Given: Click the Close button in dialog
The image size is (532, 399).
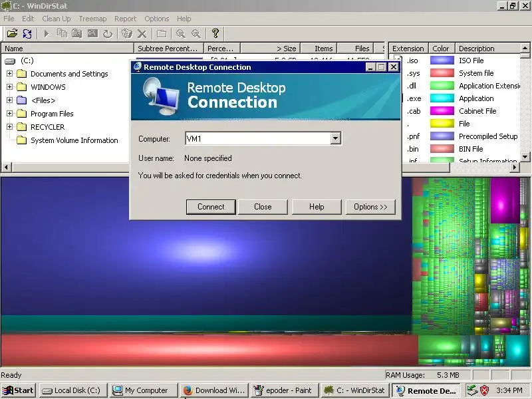Looking at the screenshot, I should click(263, 207).
